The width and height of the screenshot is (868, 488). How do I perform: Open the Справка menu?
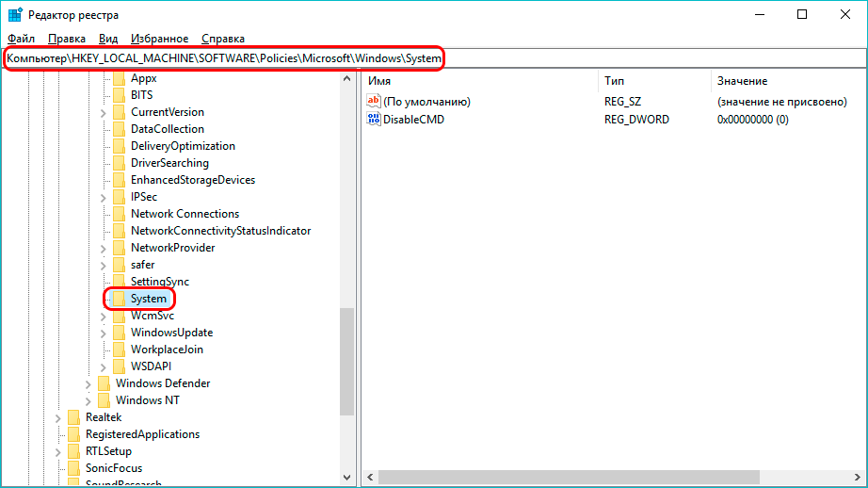[x=222, y=39]
